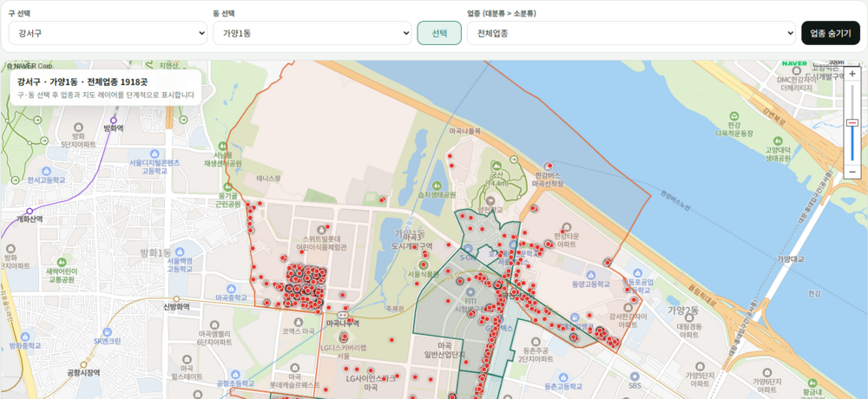This screenshot has width=868, height=399.
Task: Click the 강서한강자이아파트 icon
Action: coord(628,306)
